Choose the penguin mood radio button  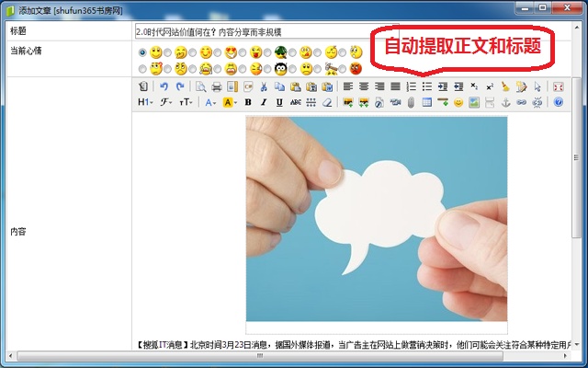(267, 68)
